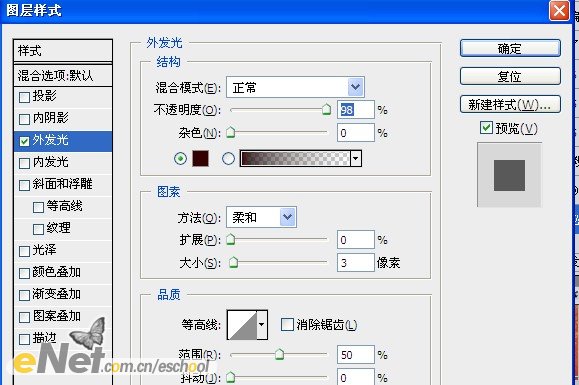This screenshot has width=579, height=385.
Task: Select the 内发光 inner glow row
Action: [63, 163]
